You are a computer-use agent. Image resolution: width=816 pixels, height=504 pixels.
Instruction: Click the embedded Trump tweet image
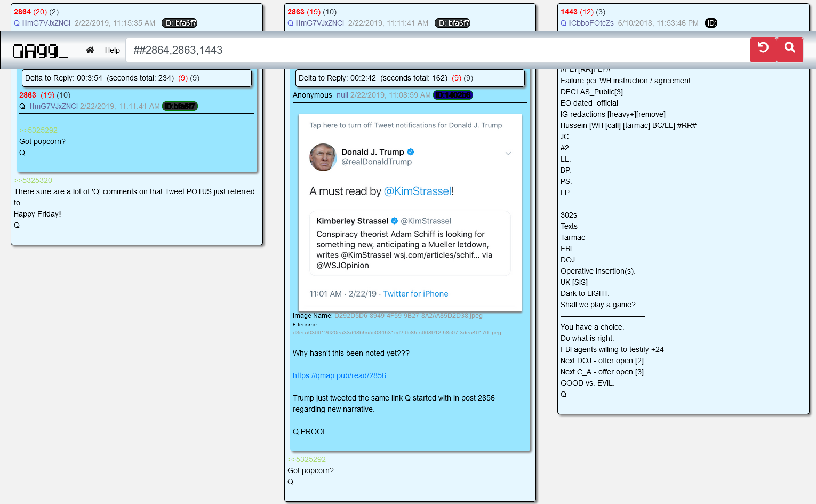[410, 212]
